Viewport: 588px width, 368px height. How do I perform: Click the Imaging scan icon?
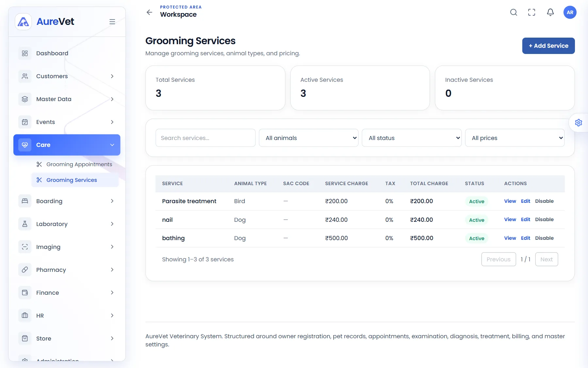click(25, 247)
